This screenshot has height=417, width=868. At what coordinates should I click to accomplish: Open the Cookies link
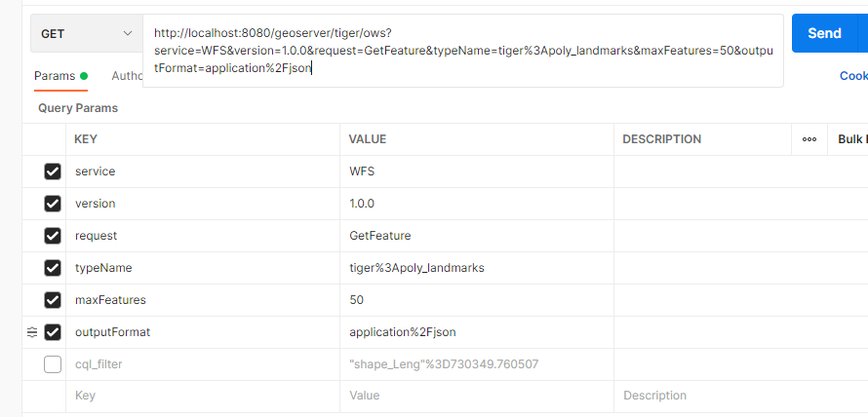click(x=852, y=76)
